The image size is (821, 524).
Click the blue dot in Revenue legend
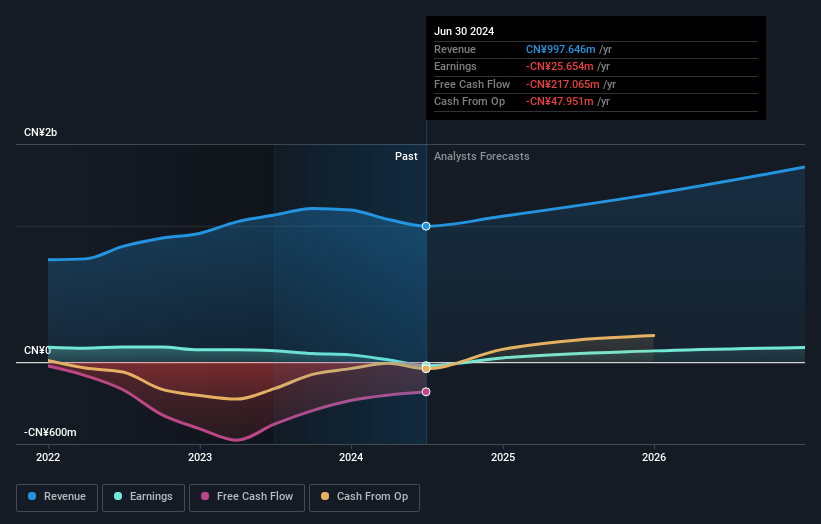(x=32, y=496)
